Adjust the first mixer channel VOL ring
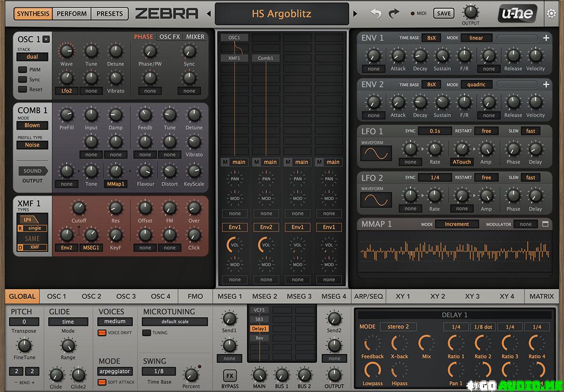The width and height of the screenshot is (564, 392). [x=234, y=245]
